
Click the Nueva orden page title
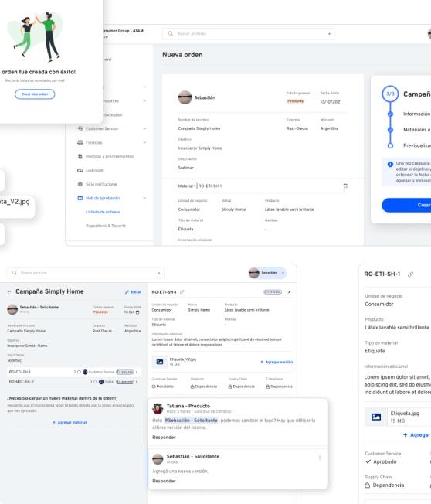tap(182, 55)
